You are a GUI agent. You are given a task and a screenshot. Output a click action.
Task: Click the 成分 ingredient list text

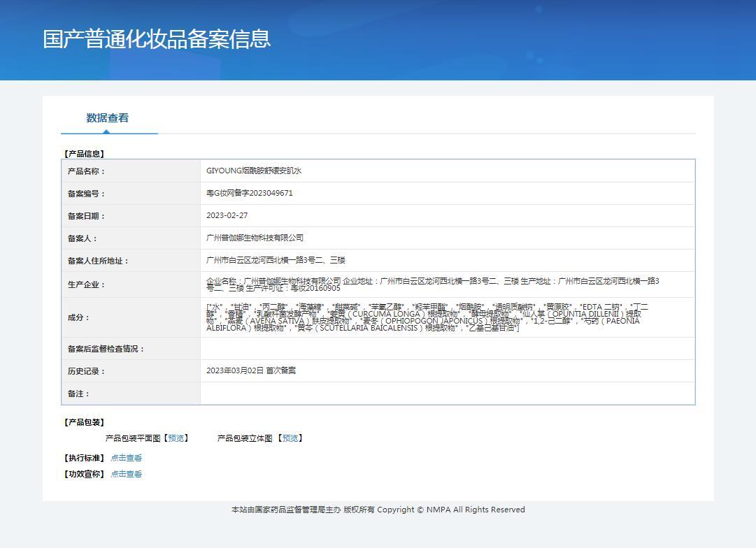[x=427, y=317]
